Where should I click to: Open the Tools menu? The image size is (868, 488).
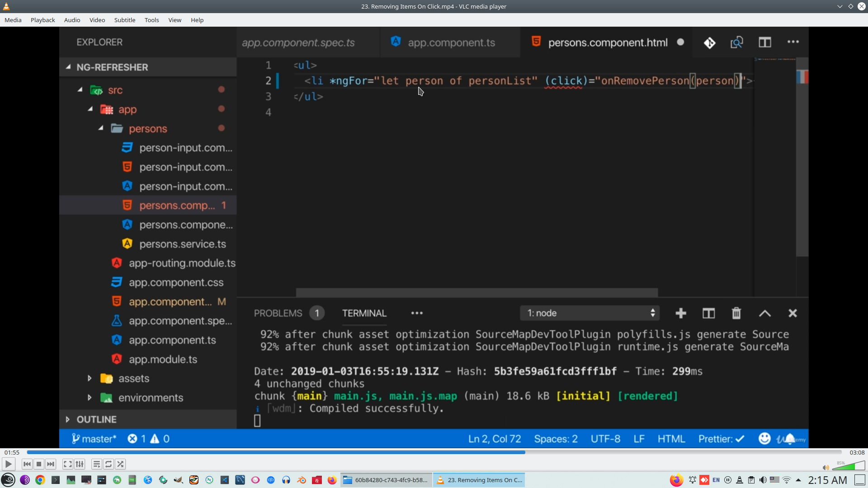pyautogui.click(x=151, y=20)
